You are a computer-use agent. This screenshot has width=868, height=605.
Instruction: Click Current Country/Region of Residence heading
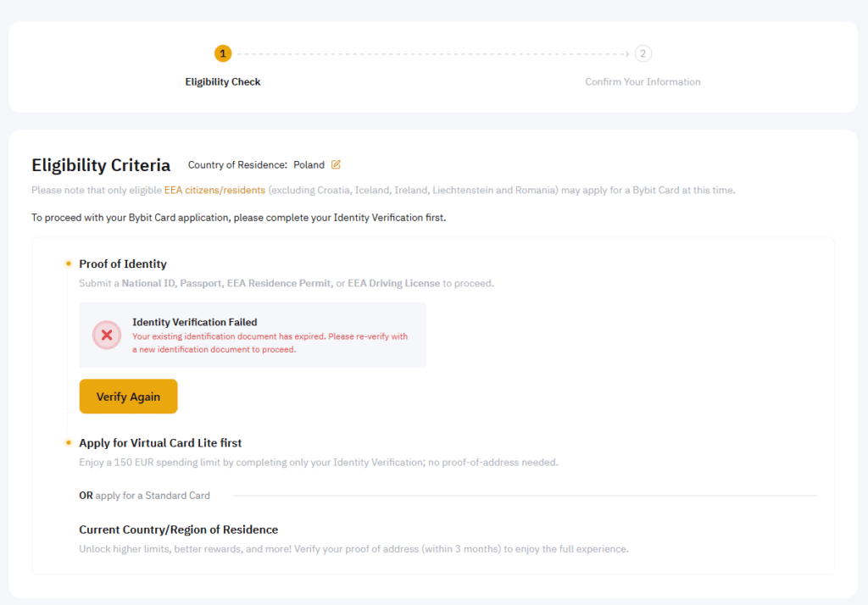[179, 530]
